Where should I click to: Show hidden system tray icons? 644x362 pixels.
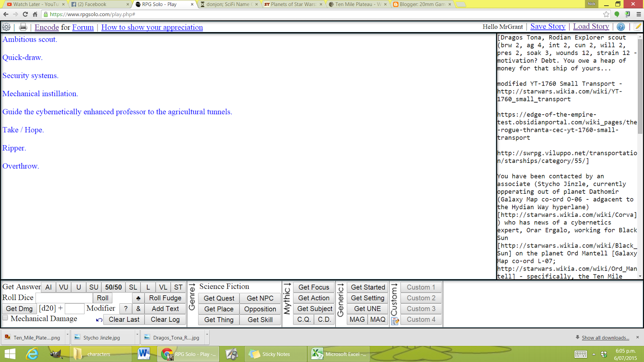point(594,354)
